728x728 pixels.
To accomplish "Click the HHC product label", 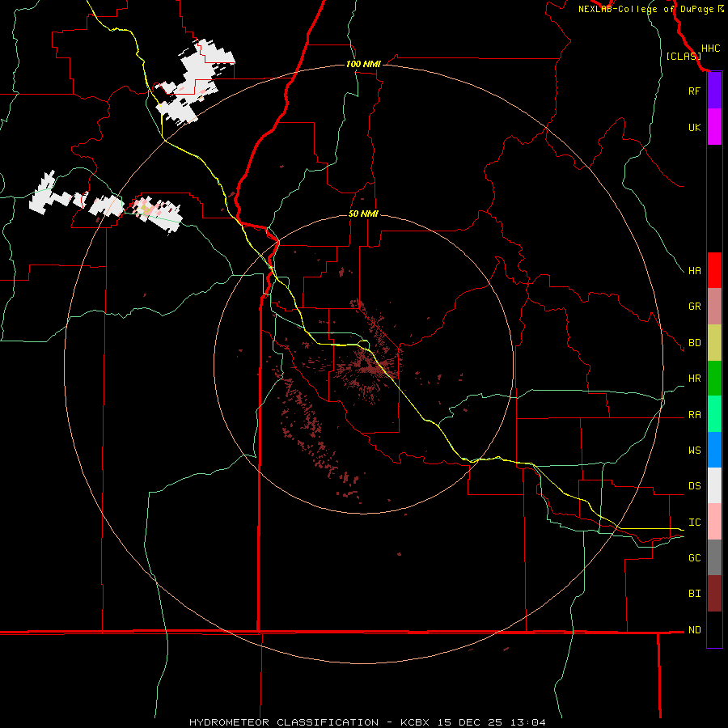I will pos(710,49).
